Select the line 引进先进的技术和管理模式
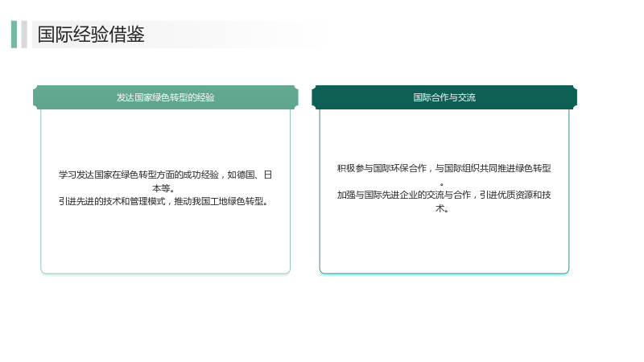The width and height of the screenshot is (644, 362). [112, 202]
